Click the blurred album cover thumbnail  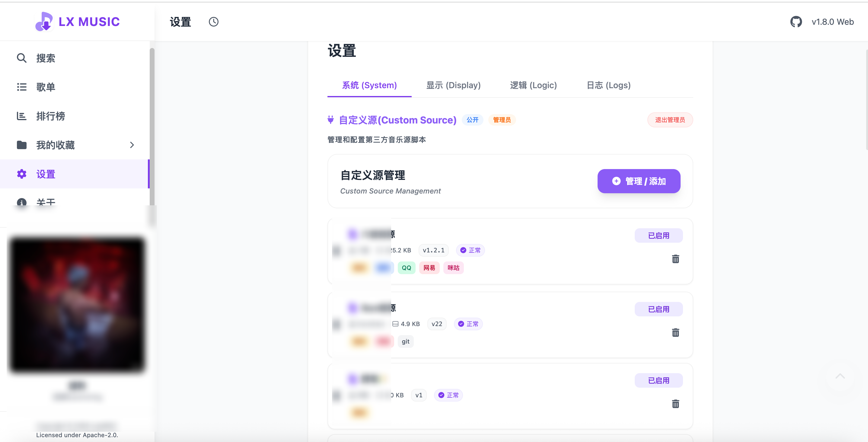pos(78,305)
